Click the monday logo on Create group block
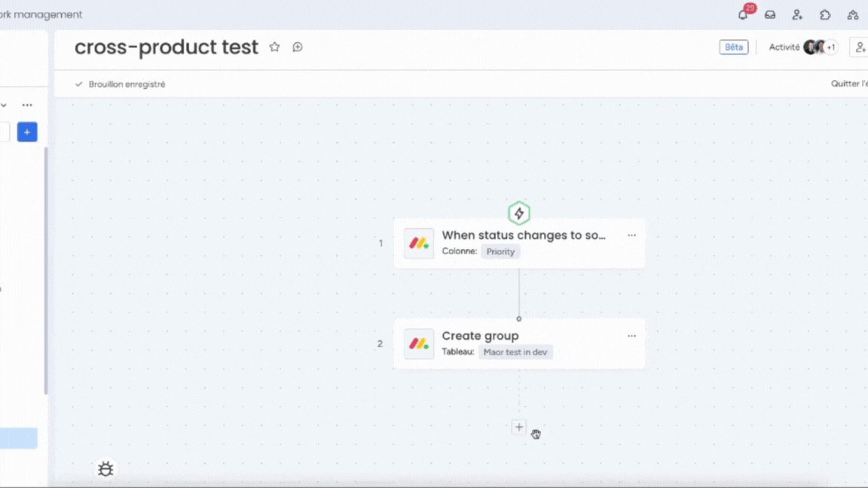This screenshot has height=488, width=868. 418,343
